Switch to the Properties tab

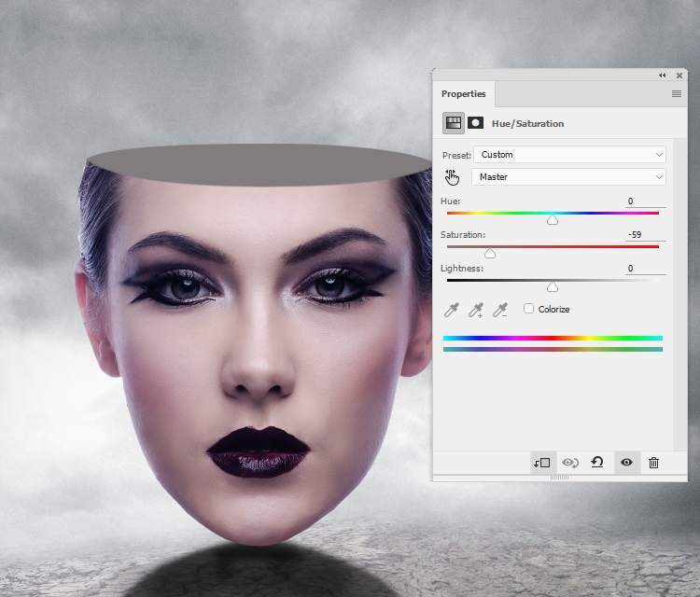coord(463,93)
